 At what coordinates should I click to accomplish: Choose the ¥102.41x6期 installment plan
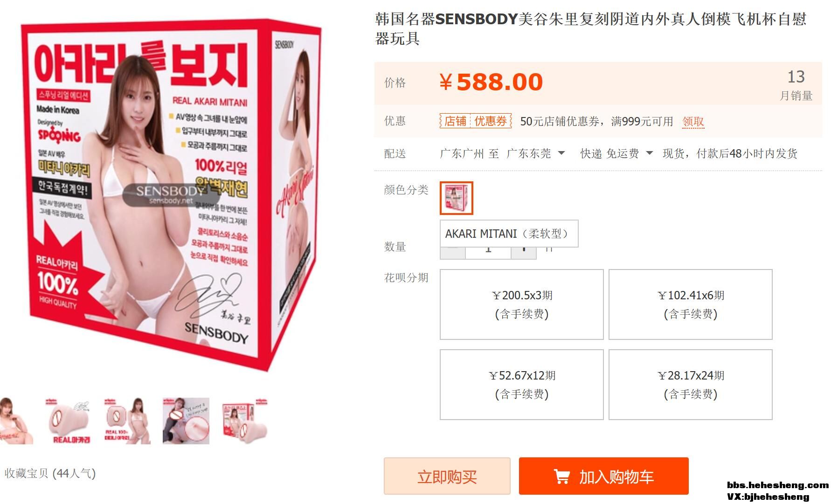691,304
